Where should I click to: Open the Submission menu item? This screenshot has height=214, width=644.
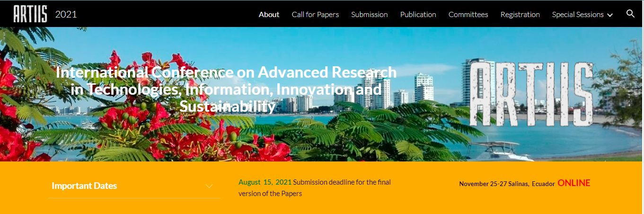tap(370, 15)
